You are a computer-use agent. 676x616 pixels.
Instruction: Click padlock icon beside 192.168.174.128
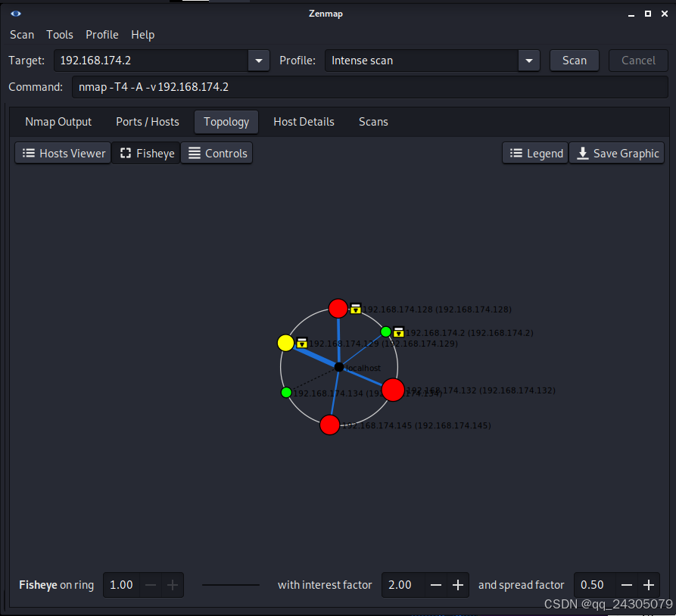click(x=355, y=309)
